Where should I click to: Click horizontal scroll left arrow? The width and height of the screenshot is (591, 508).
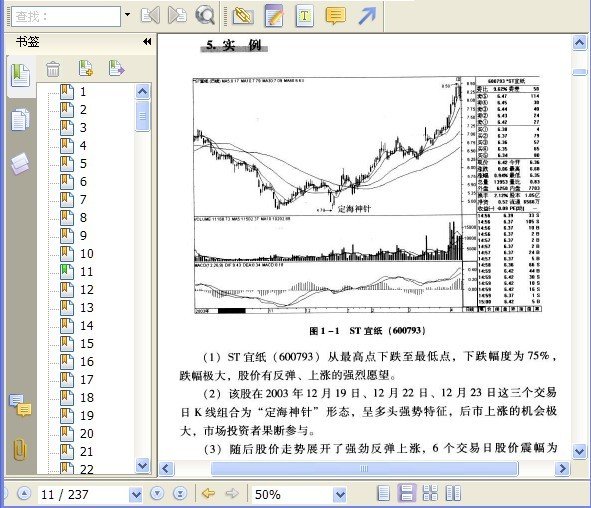166,469
